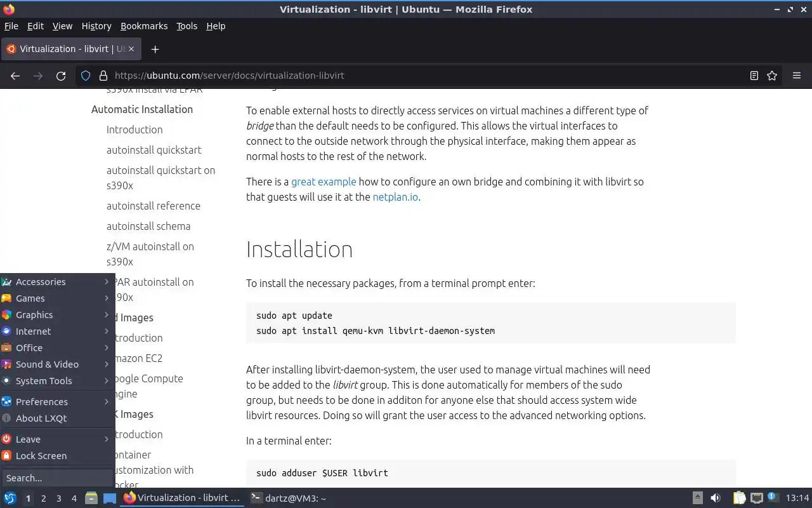Click the removable media eject tray icon
812x508 pixels.
[697, 498]
